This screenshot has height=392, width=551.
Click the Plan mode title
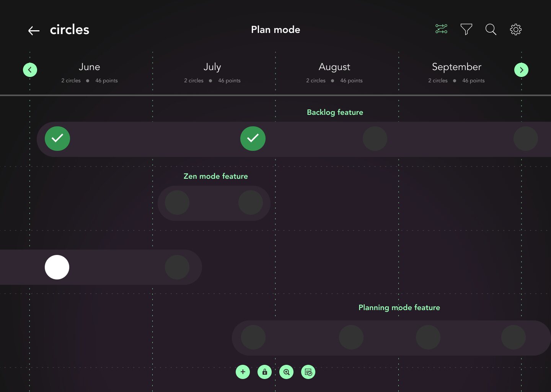click(275, 29)
